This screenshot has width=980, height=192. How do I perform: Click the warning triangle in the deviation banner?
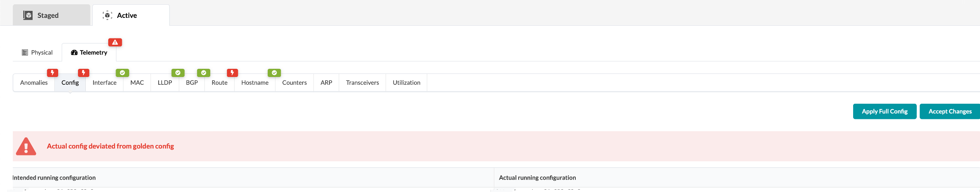[26, 147]
